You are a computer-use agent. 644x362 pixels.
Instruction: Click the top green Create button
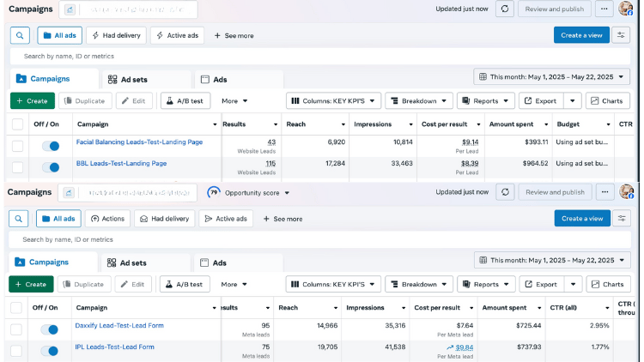pos(32,100)
